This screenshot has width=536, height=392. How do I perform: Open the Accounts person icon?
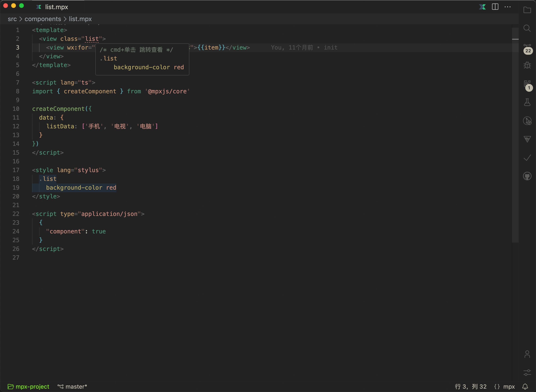tap(527, 354)
